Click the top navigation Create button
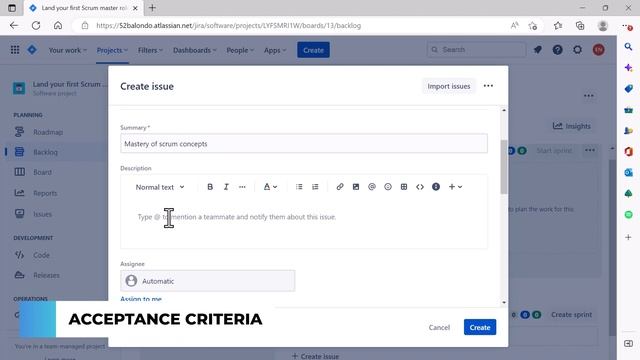This screenshot has height=360, width=640. click(313, 50)
